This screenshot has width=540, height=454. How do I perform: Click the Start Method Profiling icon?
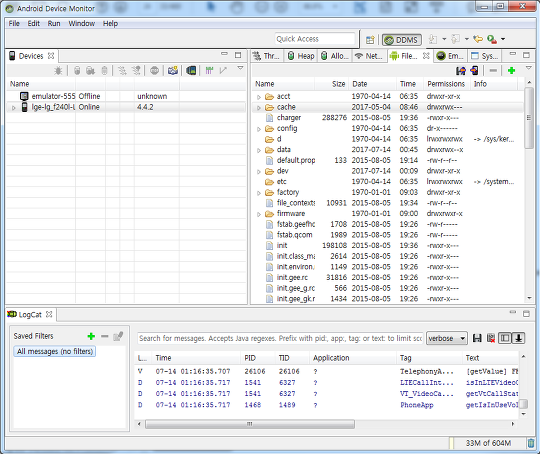136,71
